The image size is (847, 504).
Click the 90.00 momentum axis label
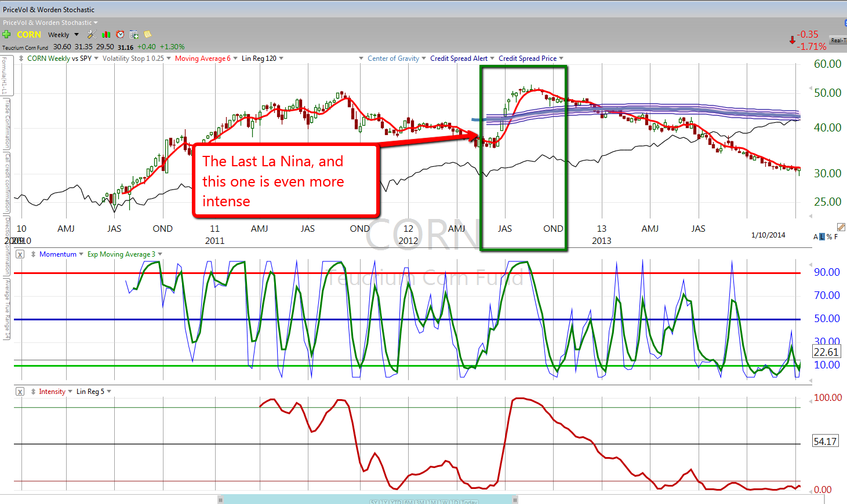coord(827,272)
